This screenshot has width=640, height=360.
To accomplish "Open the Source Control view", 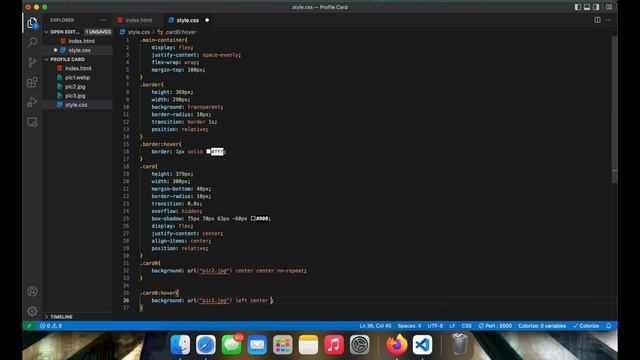I will click(32, 62).
